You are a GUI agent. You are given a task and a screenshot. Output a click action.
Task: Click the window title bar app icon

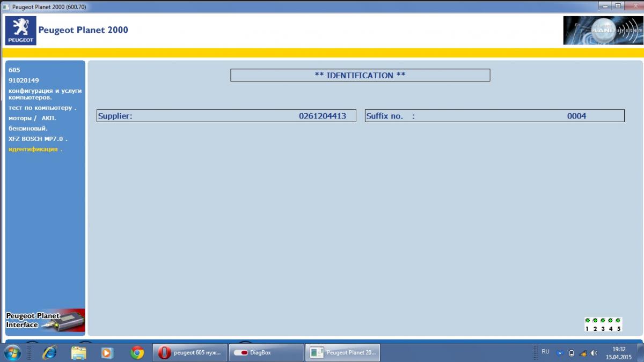pyautogui.click(x=6, y=6)
